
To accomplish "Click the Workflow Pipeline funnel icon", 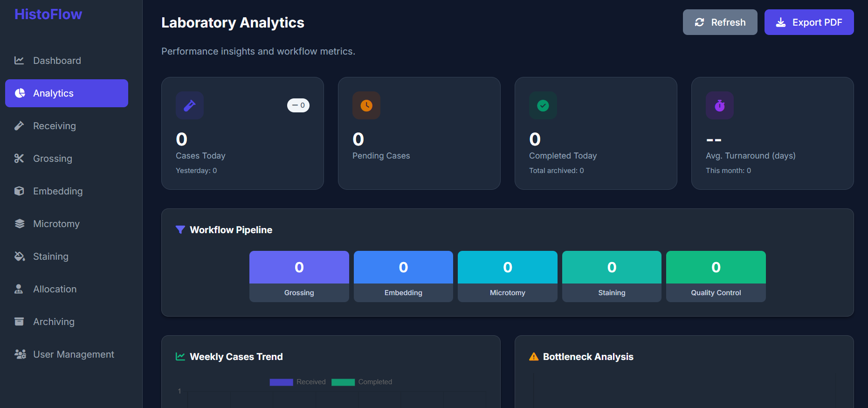I will [x=180, y=230].
